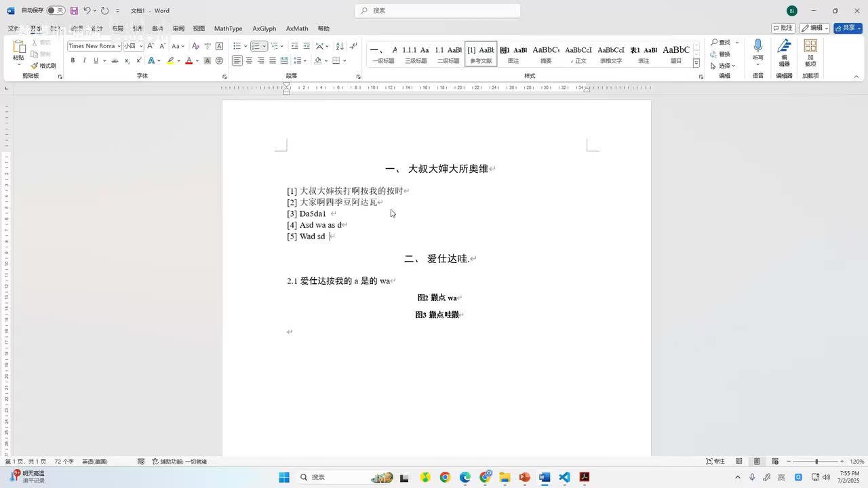868x488 pixels.
Task: Click the Shading paint bucket icon
Action: [318, 60]
